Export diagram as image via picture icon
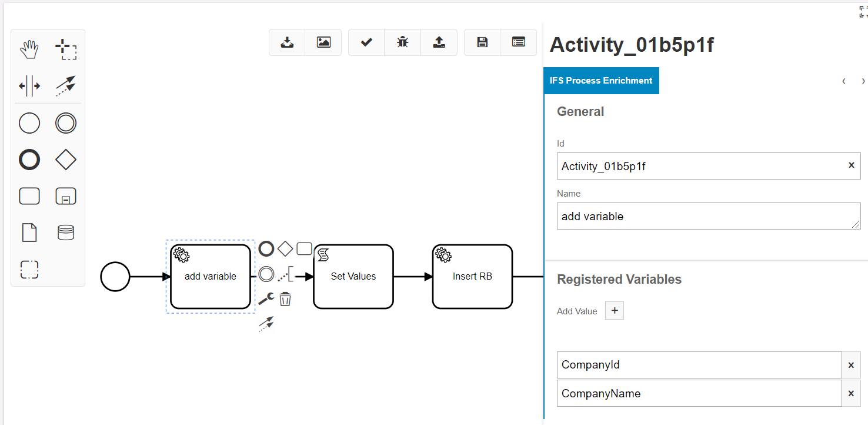Image resolution: width=868 pixels, height=425 pixels. tap(323, 42)
